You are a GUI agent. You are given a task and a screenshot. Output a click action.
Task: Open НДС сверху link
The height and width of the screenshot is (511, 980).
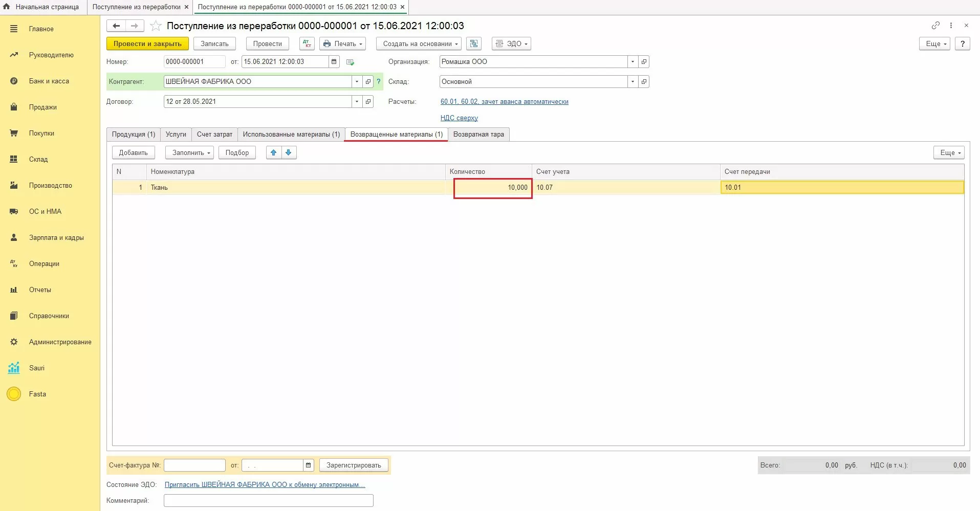[x=459, y=118]
